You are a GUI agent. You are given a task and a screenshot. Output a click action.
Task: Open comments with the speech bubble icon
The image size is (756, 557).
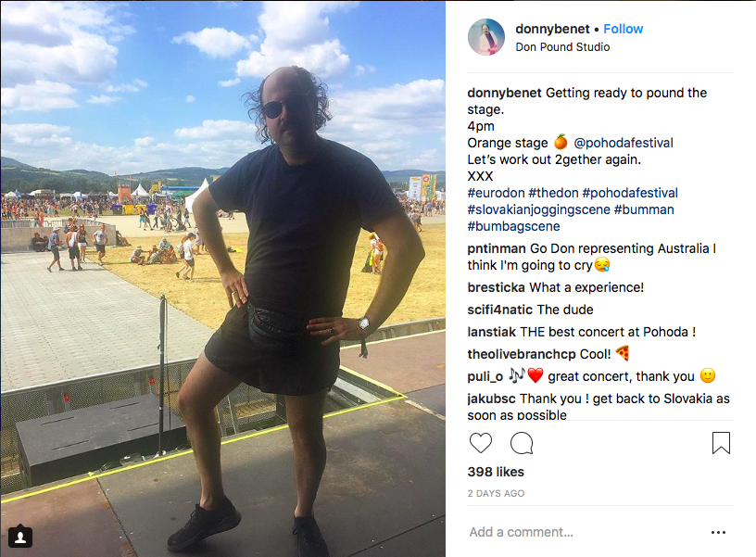tap(522, 443)
